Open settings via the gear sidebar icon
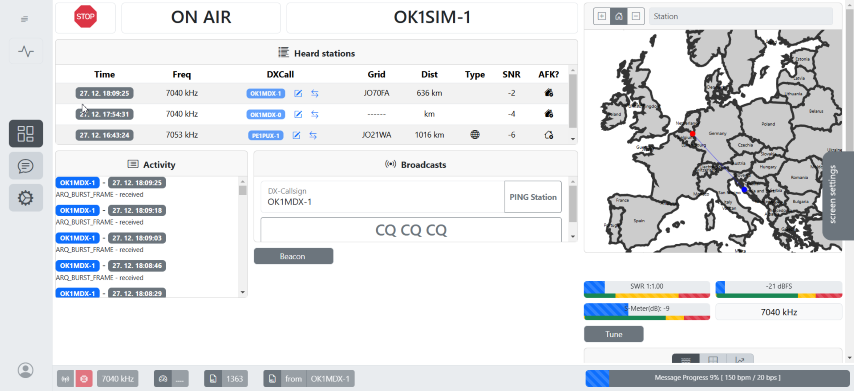 [26, 198]
